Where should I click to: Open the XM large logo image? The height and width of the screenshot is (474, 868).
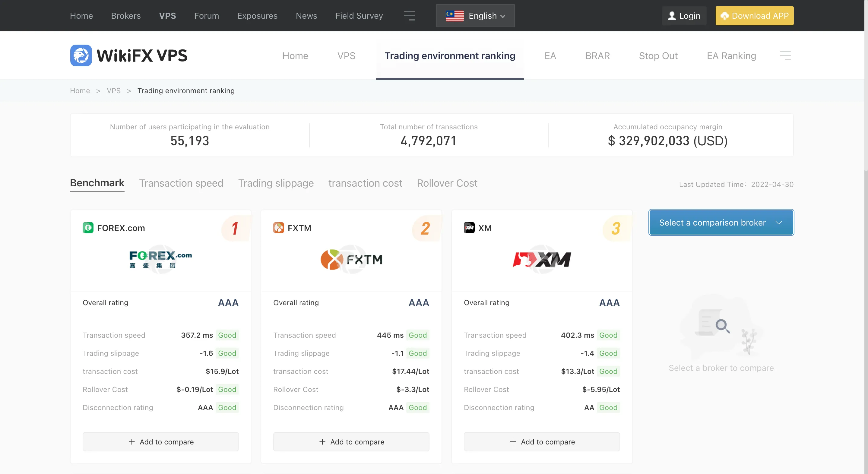(x=542, y=259)
